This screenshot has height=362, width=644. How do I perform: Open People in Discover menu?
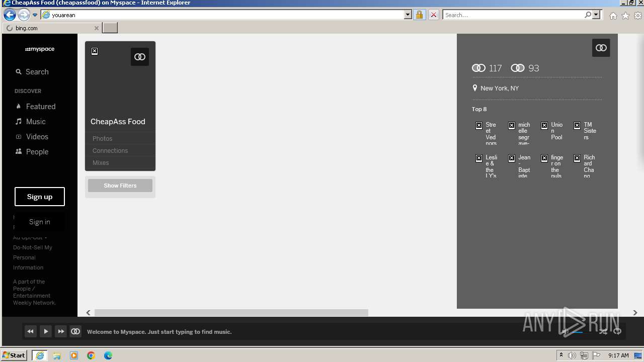[32, 152]
